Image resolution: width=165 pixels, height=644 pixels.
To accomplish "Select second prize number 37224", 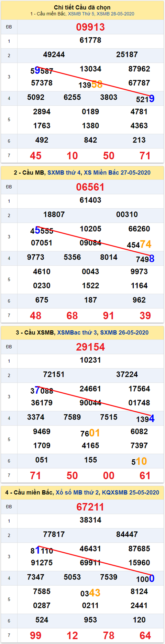I will pyautogui.click(x=127, y=374).
